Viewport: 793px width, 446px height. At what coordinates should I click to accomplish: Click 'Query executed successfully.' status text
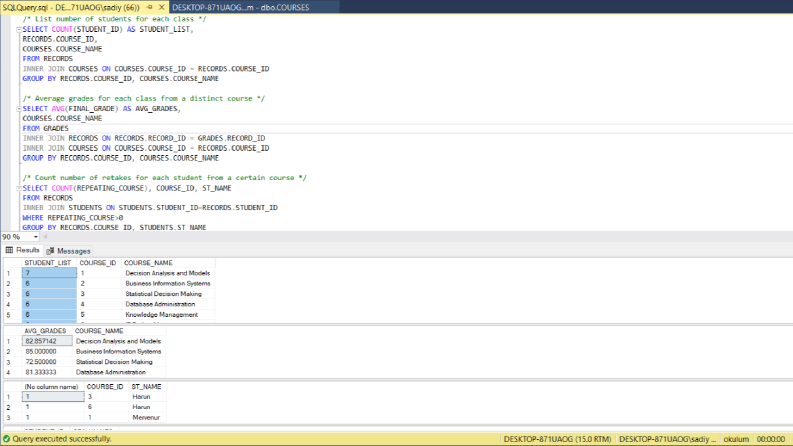62,439
